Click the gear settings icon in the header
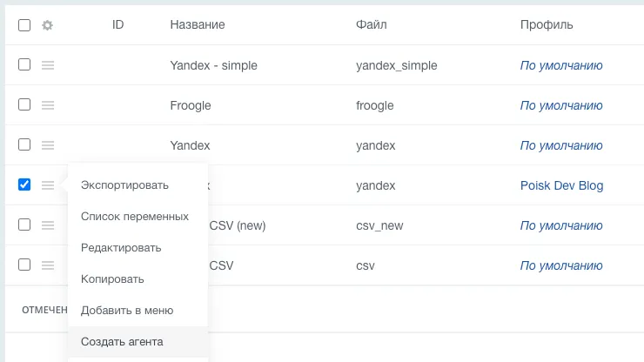Image resolution: width=644 pixels, height=362 pixels. 48,25
